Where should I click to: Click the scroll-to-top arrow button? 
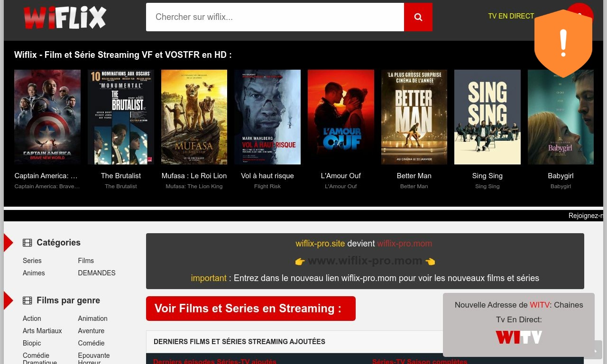point(595,350)
